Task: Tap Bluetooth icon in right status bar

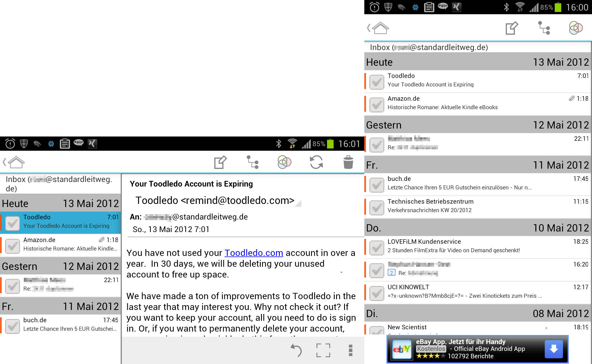Action: point(506,7)
